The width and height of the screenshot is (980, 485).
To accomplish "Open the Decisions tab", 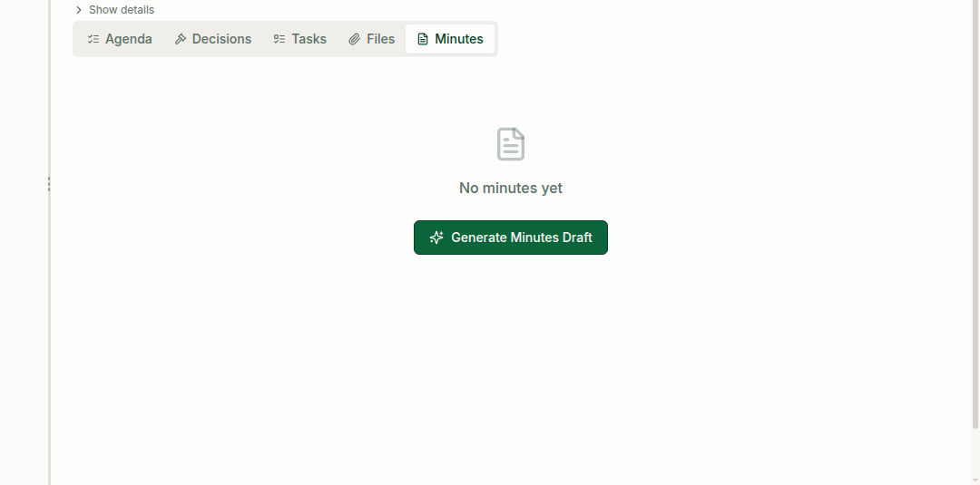I will pyautogui.click(x=213, y=39).
